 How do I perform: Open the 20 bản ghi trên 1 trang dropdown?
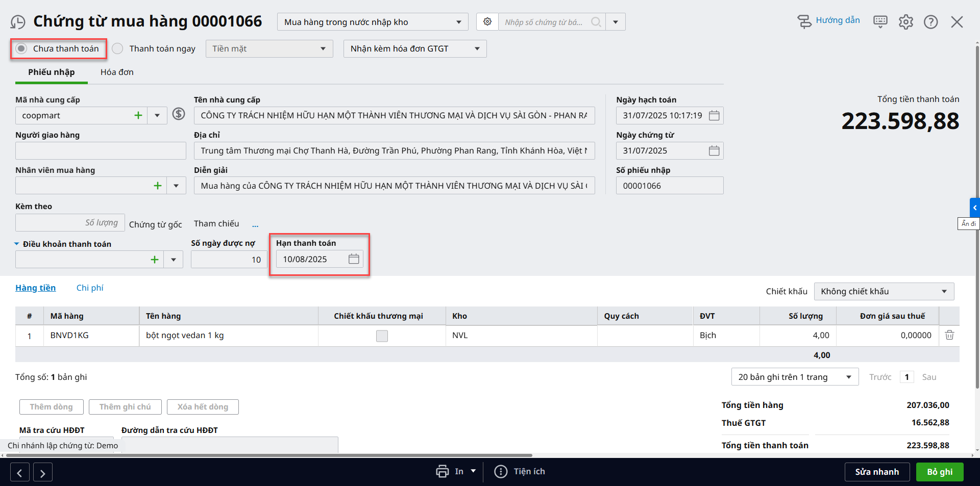click(794, 377)
